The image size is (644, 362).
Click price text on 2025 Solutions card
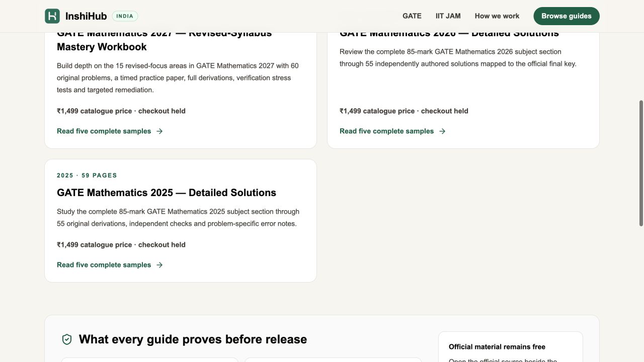121,245
